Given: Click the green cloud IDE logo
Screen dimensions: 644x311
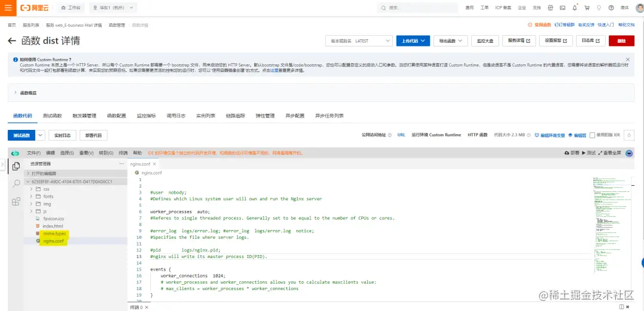Looking at the screenshot, I should 15,153.
